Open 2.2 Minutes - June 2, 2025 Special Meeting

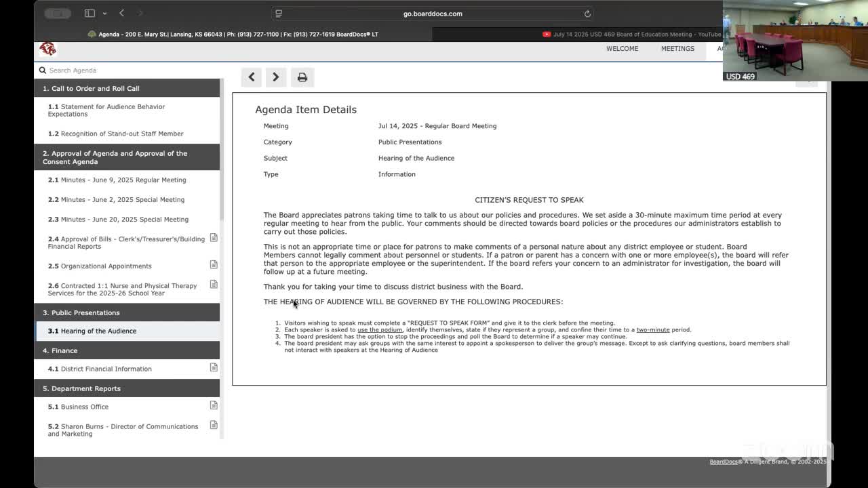click(127, 199)
